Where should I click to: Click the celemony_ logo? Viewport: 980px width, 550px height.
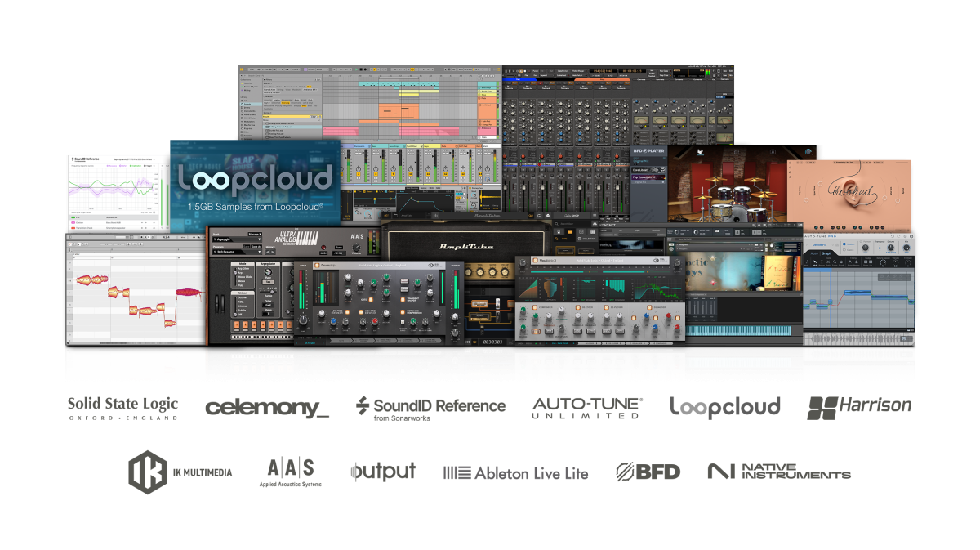[x=267, y=408]
